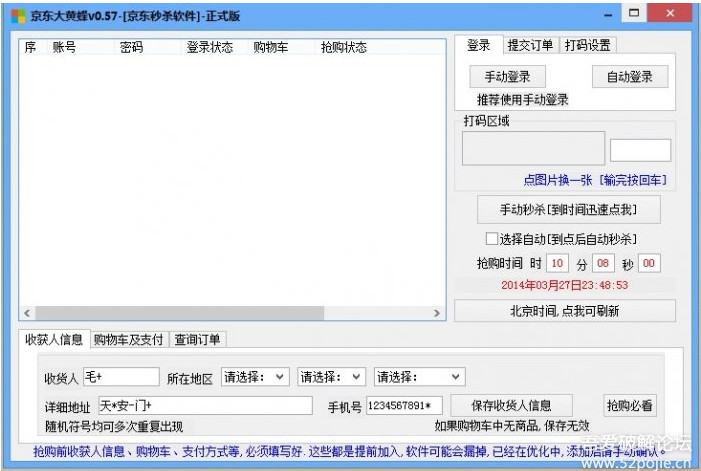Click the 随机符号均可多次重复出现 note
The width and height of the screenshot is (701, 471).
pos(114,427)
